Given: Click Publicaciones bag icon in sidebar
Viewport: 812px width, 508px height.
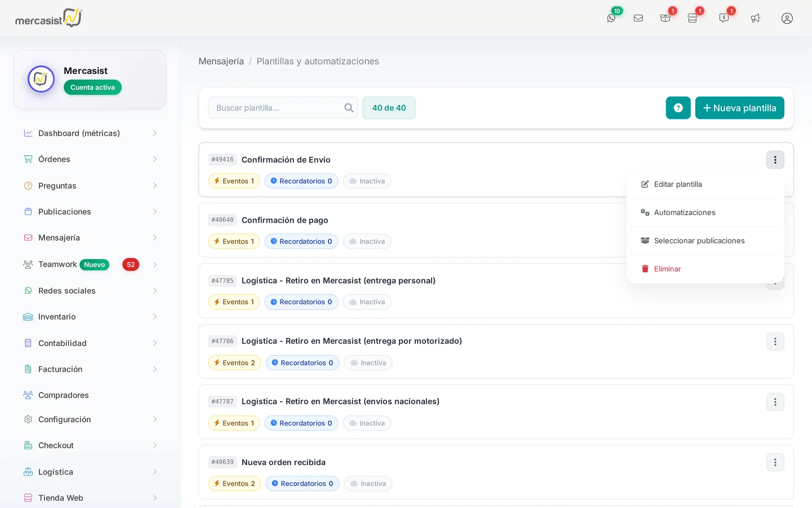Looking at the screenshot, I should click(x=28, y=212).
